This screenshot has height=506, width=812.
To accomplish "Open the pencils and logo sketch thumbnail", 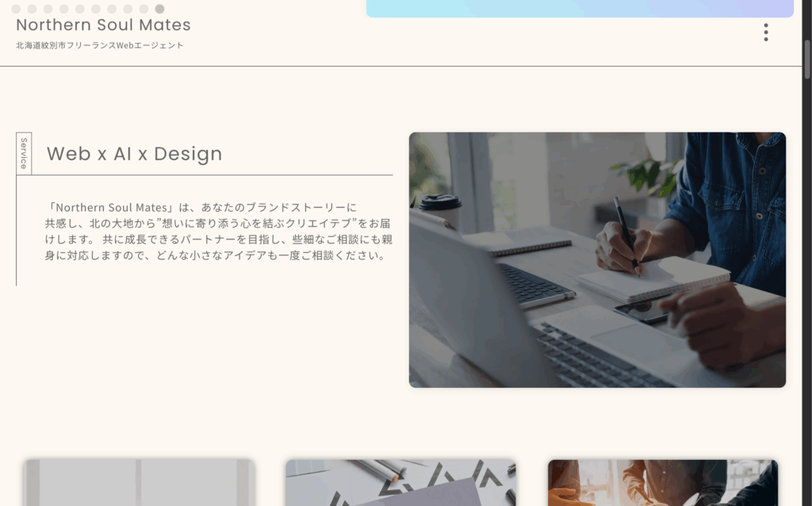I will (x=400, y=482).
